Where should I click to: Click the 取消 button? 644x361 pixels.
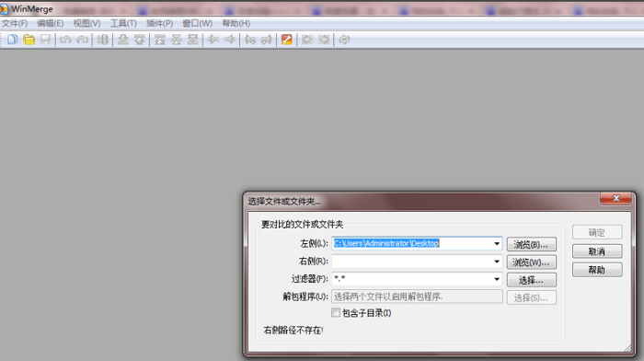(x=597, y=251)
